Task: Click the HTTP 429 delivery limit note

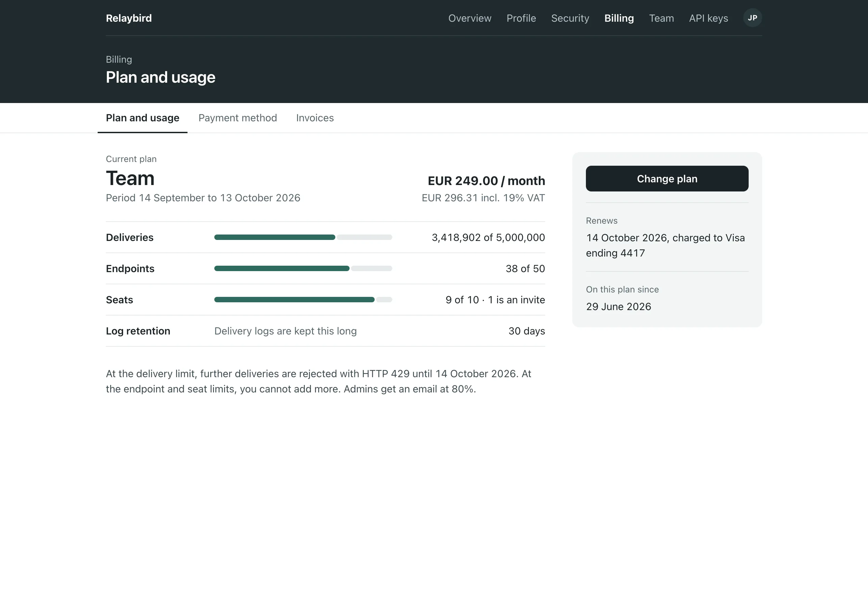Action: click(318, 381)
